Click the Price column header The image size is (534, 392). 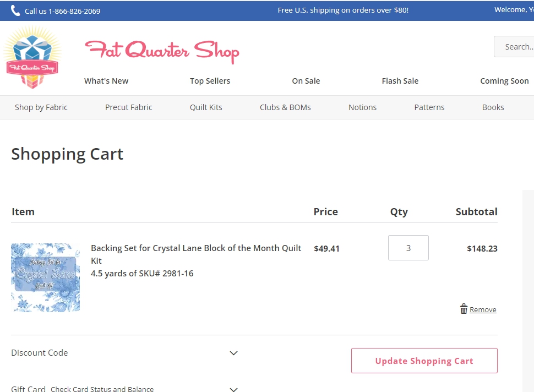tap(325, 212)
